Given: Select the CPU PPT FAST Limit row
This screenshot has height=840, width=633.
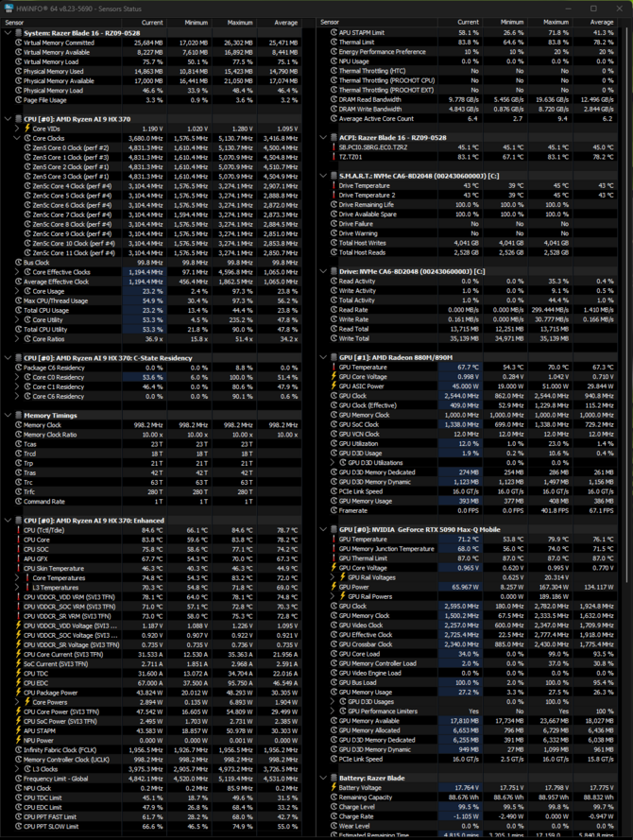Looking at the screenshot, I should pyautogui.click(x=151, y=817).
